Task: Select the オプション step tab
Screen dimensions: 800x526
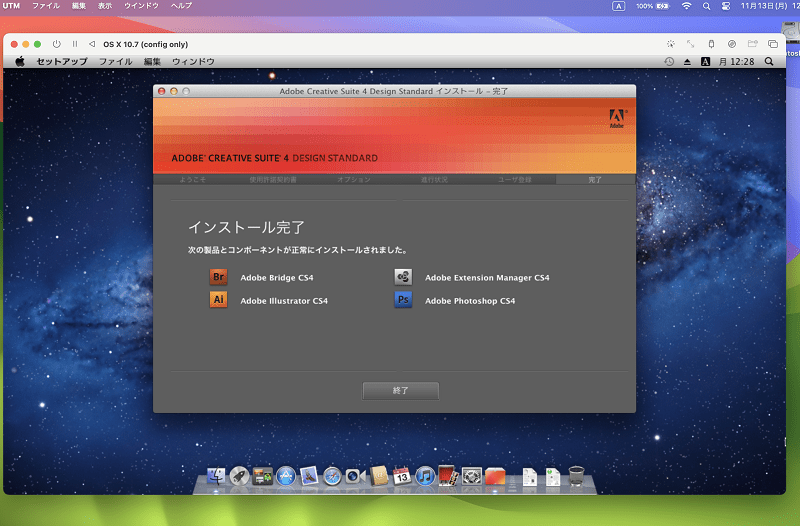Action: tap(354, 180)
